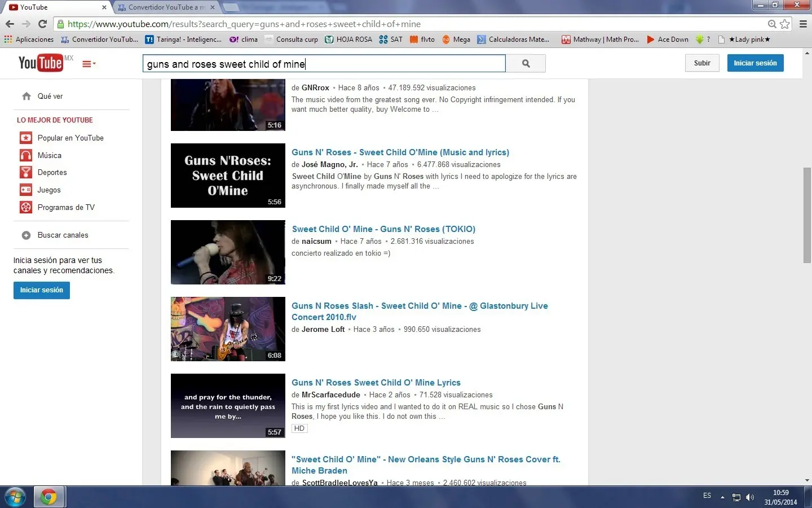Screen dimensions: 812x508
Task: Bookmark this page with the star icon
Action: point(784,24)
